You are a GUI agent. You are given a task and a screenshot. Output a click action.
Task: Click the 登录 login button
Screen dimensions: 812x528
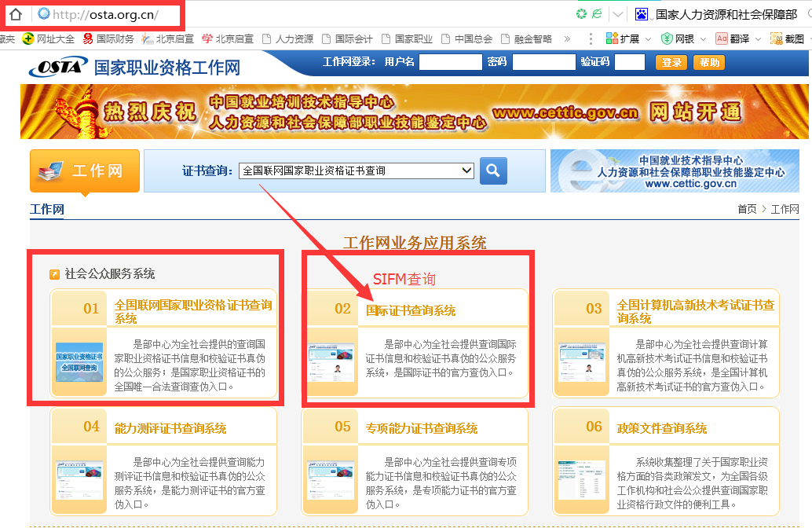[x=671, y=63]
